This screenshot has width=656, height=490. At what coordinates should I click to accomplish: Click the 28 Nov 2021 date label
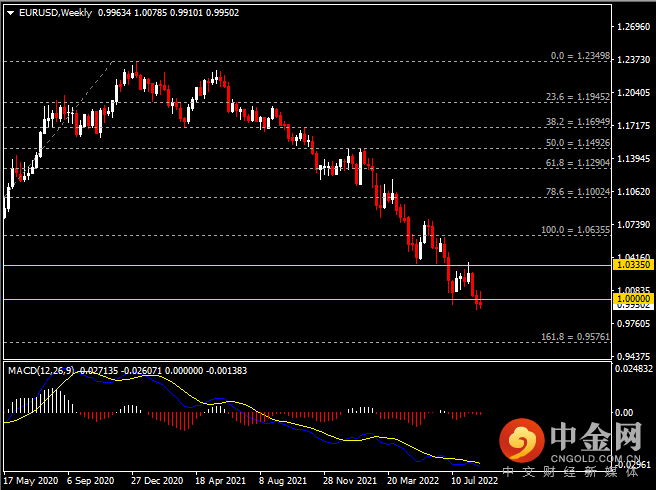(350, 481)
